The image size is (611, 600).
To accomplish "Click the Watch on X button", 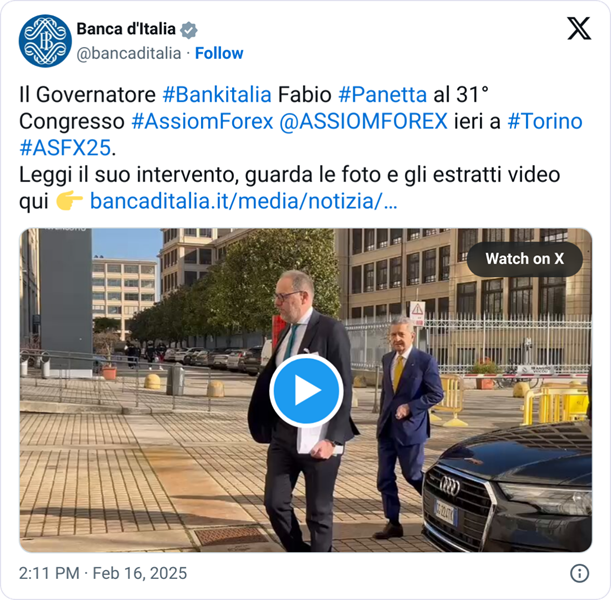I will (x=524, y=259).
